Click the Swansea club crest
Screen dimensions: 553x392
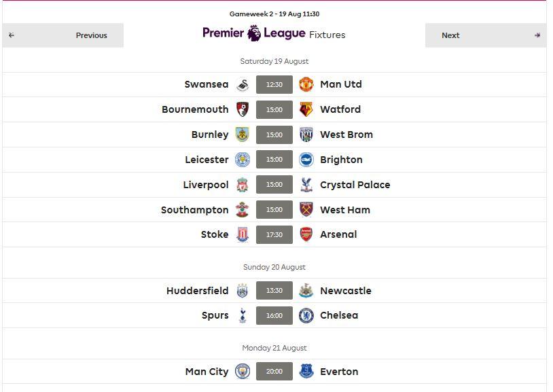click(243, 85)
